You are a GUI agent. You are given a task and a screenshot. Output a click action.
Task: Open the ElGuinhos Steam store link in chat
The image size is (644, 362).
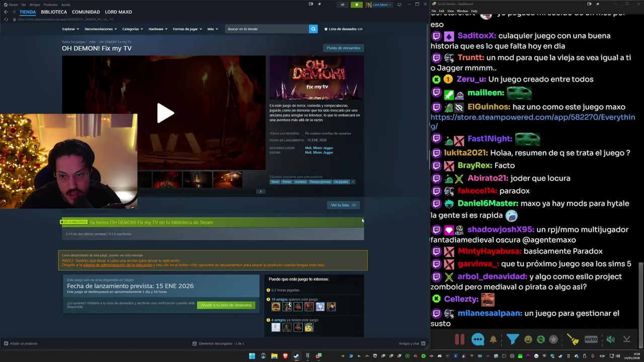click(x=533, y=121)
